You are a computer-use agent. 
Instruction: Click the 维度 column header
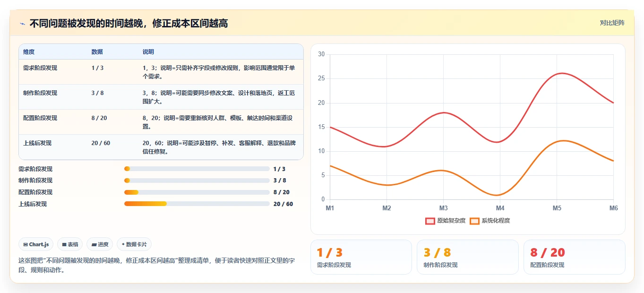tap(29, 52)
